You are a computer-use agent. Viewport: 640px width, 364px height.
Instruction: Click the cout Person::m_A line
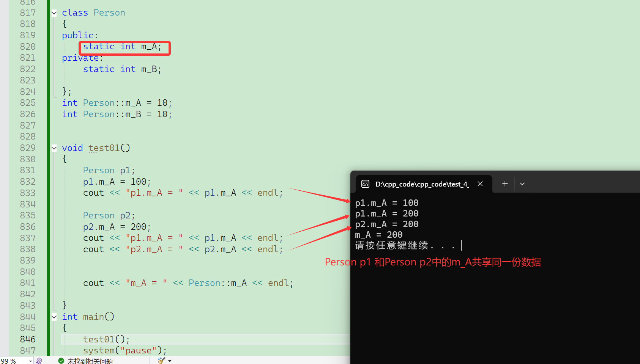tap(188, 283)
